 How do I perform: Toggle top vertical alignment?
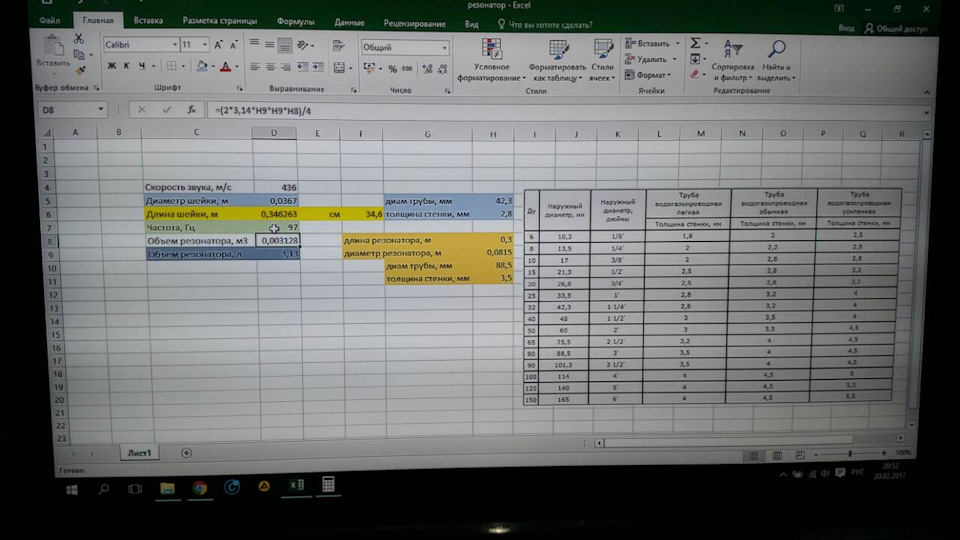[x=254, y=44]
